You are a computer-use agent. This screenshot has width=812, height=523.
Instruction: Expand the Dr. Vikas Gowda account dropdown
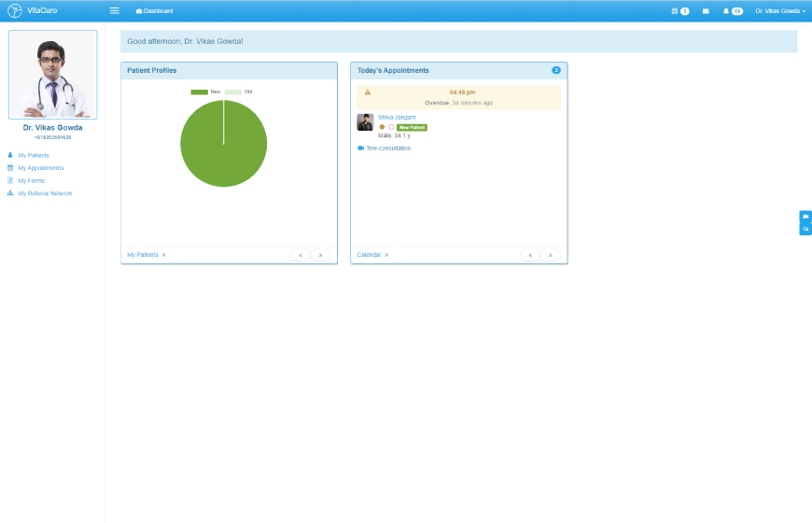(780, 11)
